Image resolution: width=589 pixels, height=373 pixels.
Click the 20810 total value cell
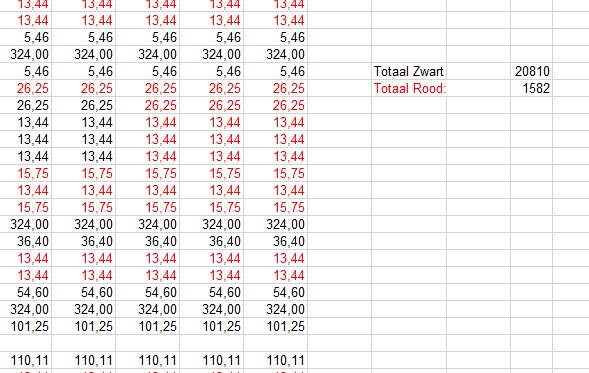(x=531, y=71)
